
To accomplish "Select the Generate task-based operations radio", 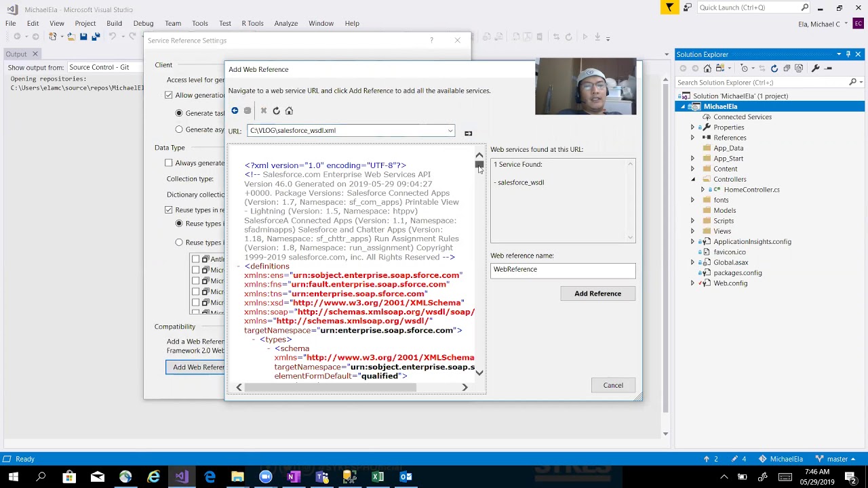I will pos(179,113).
